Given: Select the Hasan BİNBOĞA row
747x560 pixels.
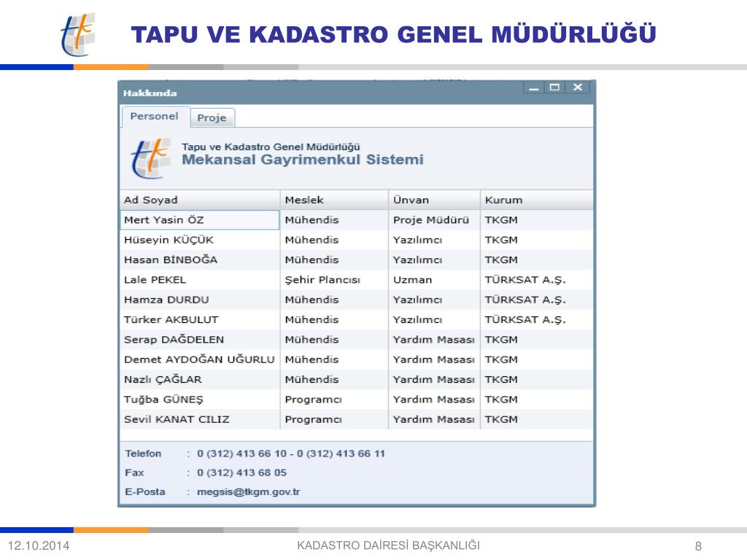Looking at the screenshot, I should (356, 260).
